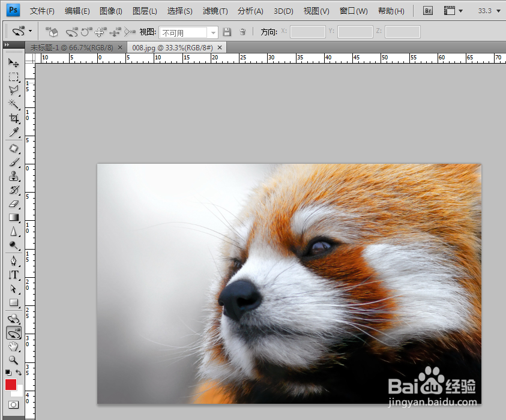Select the Gradient tool
This screenshot has width=506, height=420.
point(14,218)
